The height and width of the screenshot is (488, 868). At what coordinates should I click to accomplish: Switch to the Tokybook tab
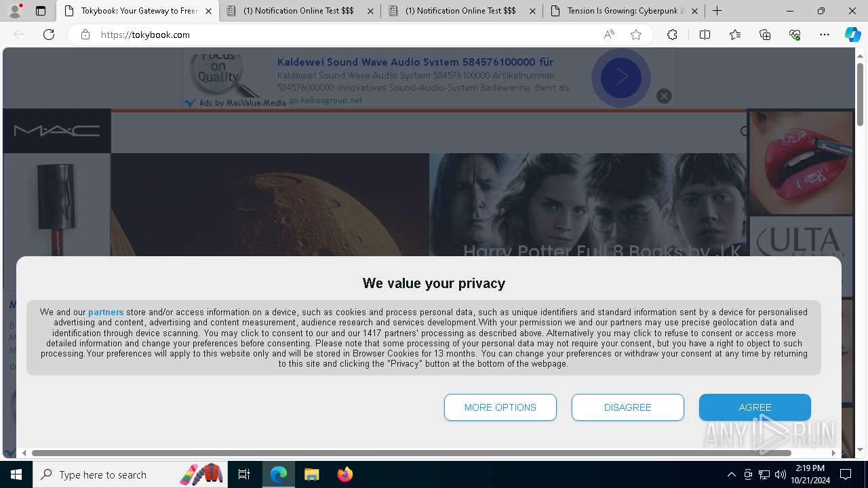pos(138,11)
